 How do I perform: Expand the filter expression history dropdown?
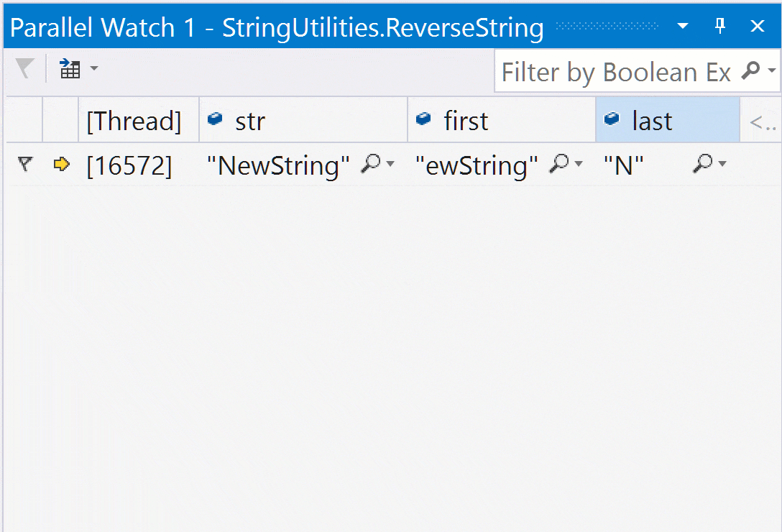point(772,71)
